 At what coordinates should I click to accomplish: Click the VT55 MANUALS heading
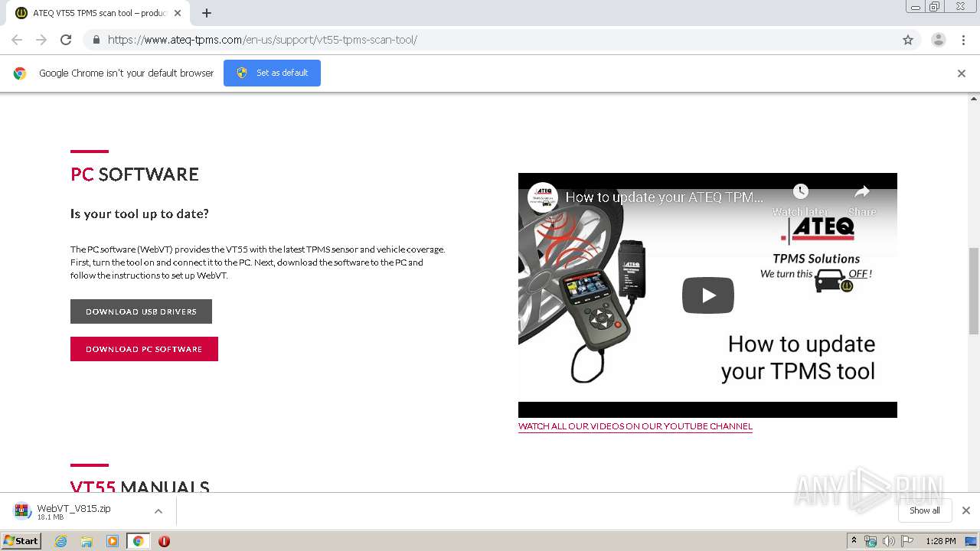(x=140, y=487)
